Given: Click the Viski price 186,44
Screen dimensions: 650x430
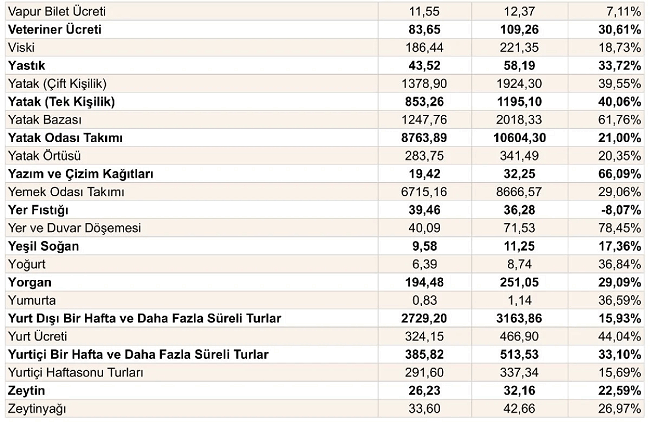Looking at the screenshot, I should (424, 48).
